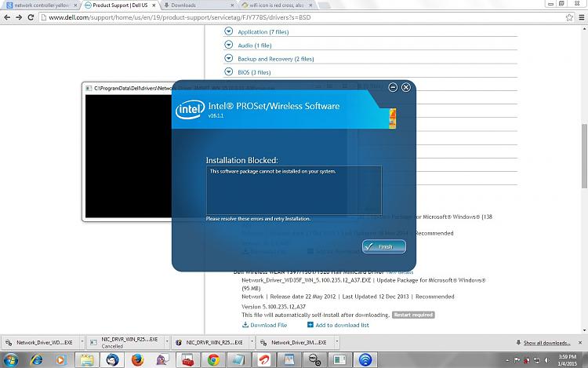Open Pidgin messenger from the taskbar
Viewport: 588px width, 368px height.
[x=162, y=360]
